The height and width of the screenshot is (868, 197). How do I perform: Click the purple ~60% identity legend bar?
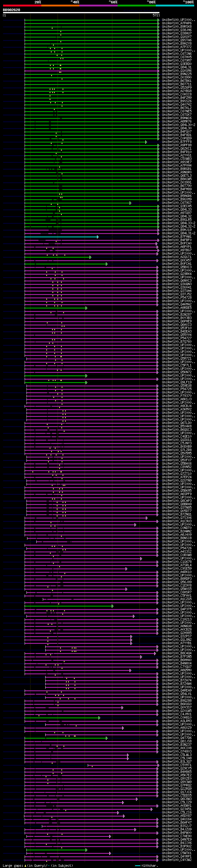click(x=99, y=6)
